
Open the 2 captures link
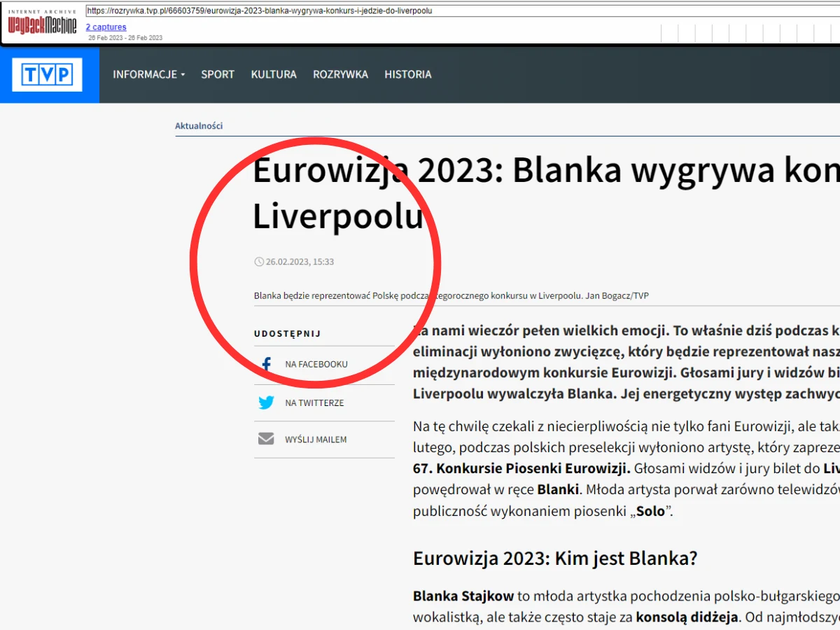click(x=105, y=27)
